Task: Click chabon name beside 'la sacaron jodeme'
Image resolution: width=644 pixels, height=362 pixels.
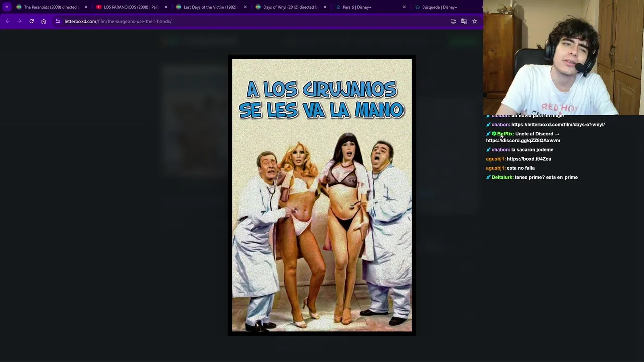Action: [x=500, y=150]
